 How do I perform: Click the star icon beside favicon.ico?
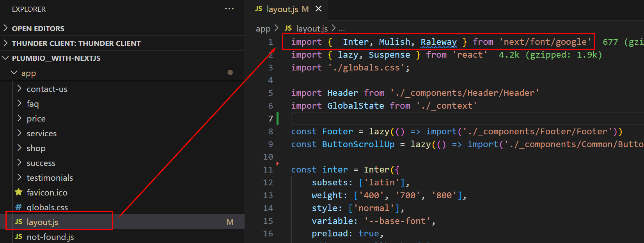point(18,192)
